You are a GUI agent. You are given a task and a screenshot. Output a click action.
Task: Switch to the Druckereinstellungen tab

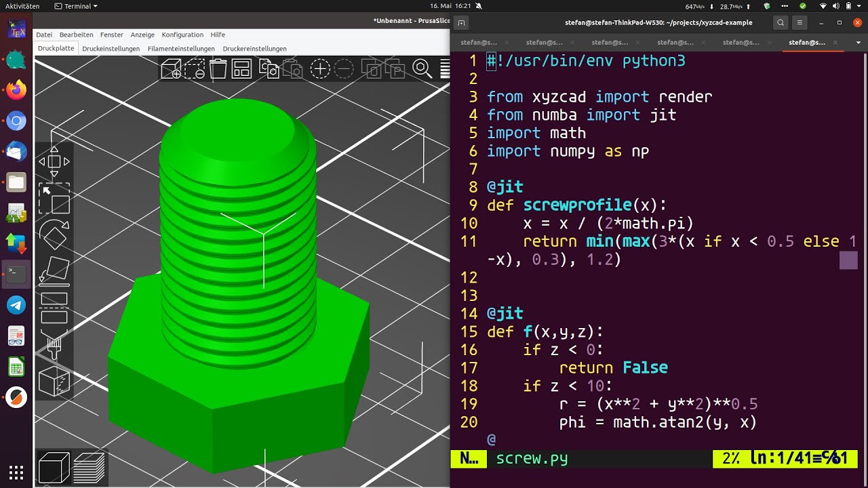[x=254, y=49]
